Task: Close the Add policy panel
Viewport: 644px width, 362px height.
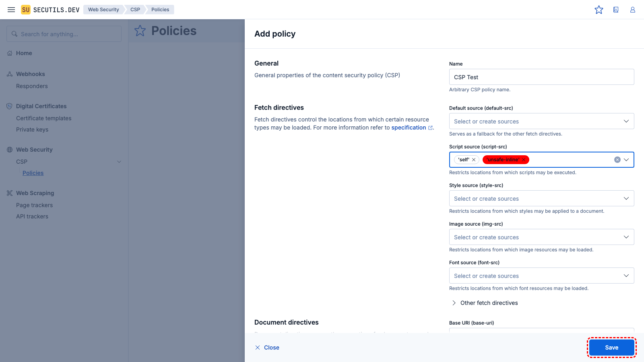Action: coord(267,348)
